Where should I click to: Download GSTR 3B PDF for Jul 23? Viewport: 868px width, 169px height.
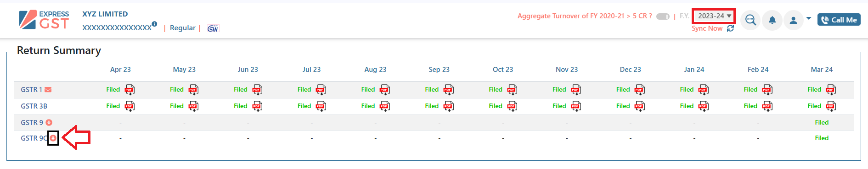321,106
